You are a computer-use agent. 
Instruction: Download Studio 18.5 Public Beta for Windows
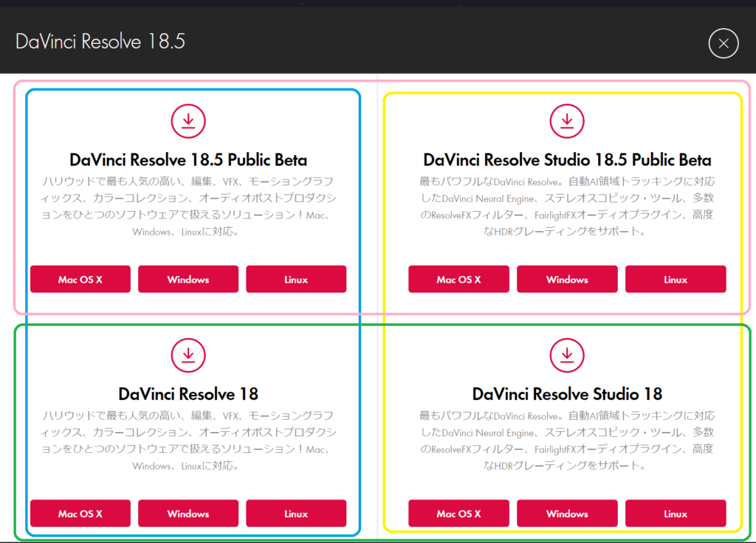click(567, 279)
